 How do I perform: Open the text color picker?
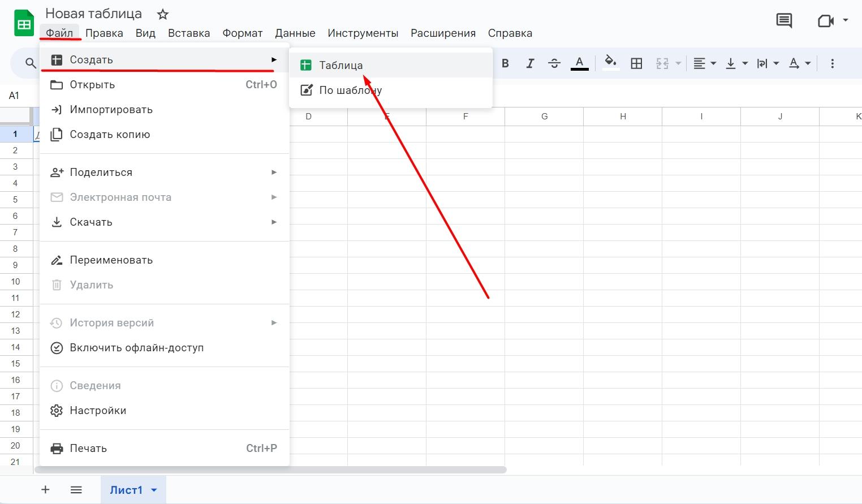pyautogui.click(x=579, y=63)
